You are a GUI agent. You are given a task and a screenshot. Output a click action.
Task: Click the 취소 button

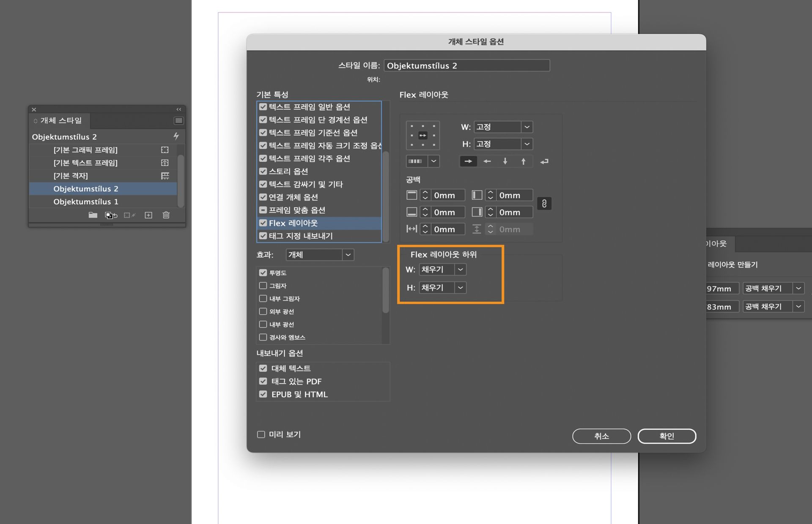click(x=601, y=436)
